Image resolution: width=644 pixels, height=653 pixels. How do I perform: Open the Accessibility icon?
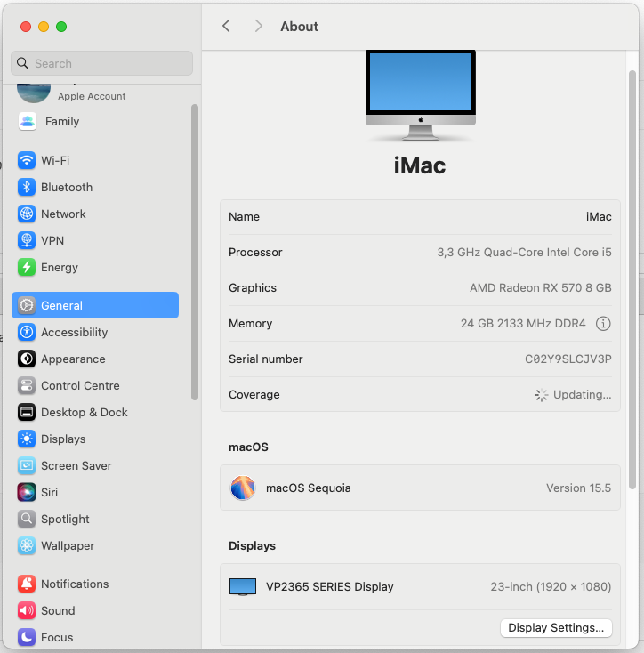[27, 332]
